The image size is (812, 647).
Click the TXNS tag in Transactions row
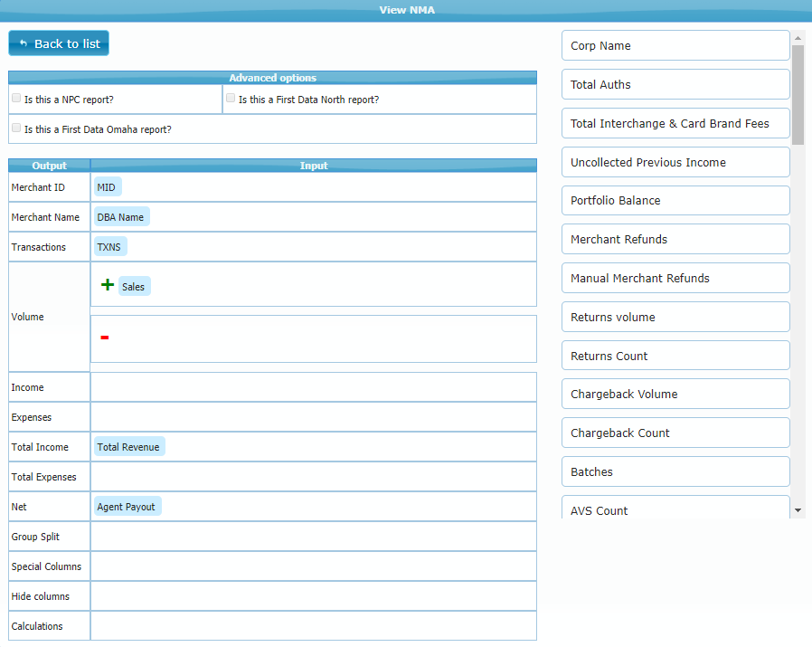point(109,247)
